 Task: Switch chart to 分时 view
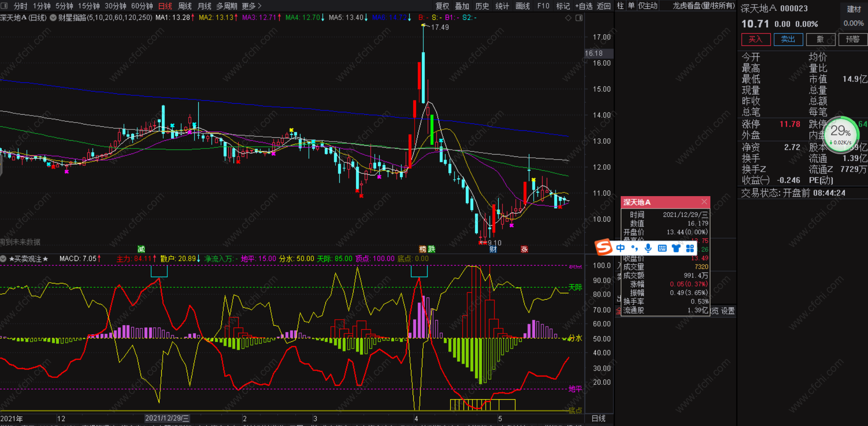click(x=21, y=6)
